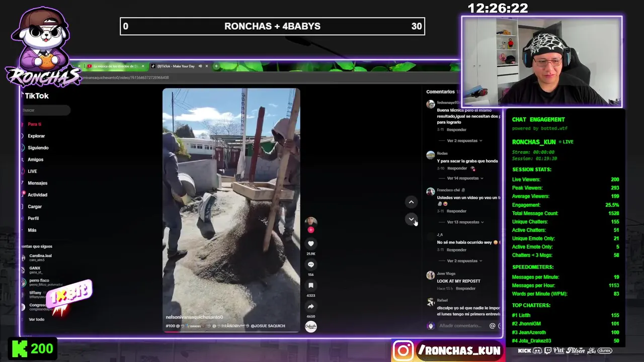This screenshot has width=644, height=362.
Task: Click the Ronchas panda mascot logo
Action: click(42, 48)
